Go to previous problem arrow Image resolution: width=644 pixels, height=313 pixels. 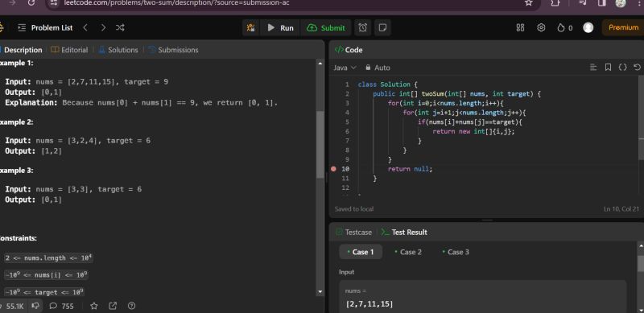(85, 27)
